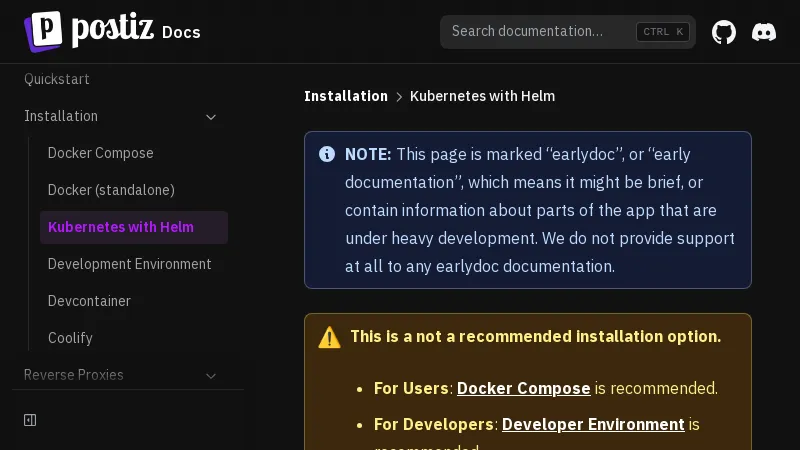Screen dimensions: 800x450
Task: Click the Postiz logo icon
Action: pyautogui.click(x=42, y=31)
